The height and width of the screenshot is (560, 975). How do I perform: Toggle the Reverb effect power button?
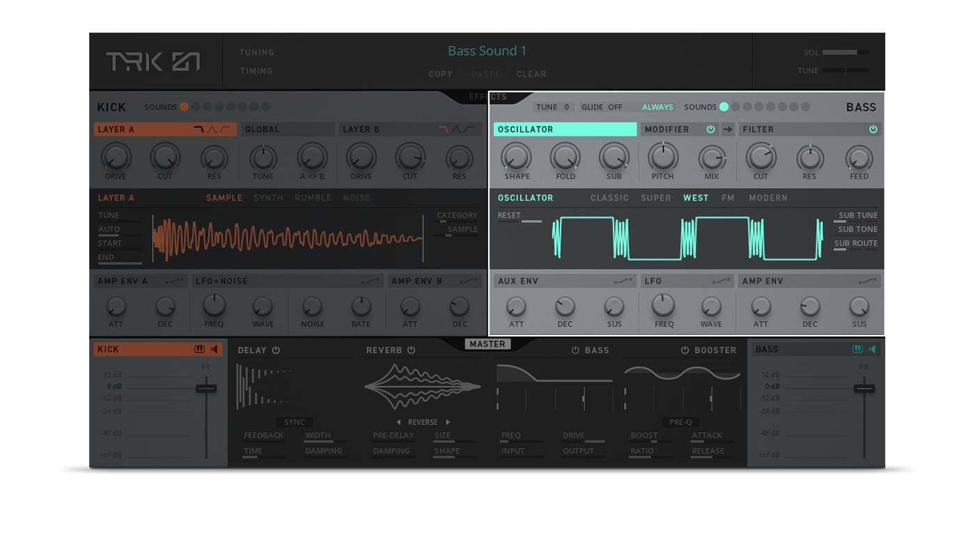pyautogui.click(x=411, y=350)
